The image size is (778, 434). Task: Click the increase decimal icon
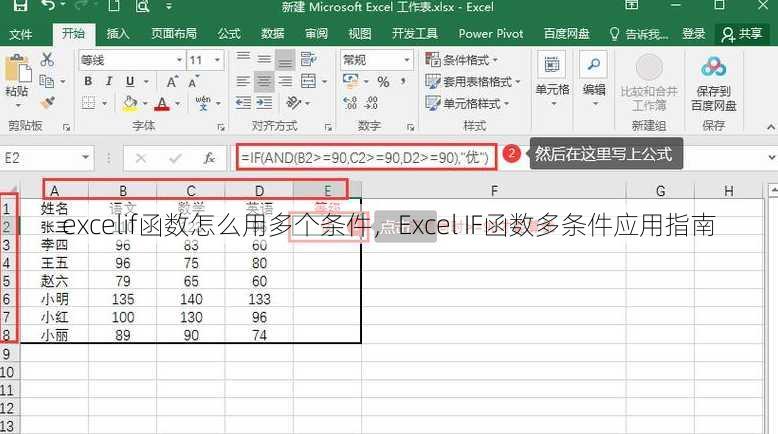pos(350,103)
